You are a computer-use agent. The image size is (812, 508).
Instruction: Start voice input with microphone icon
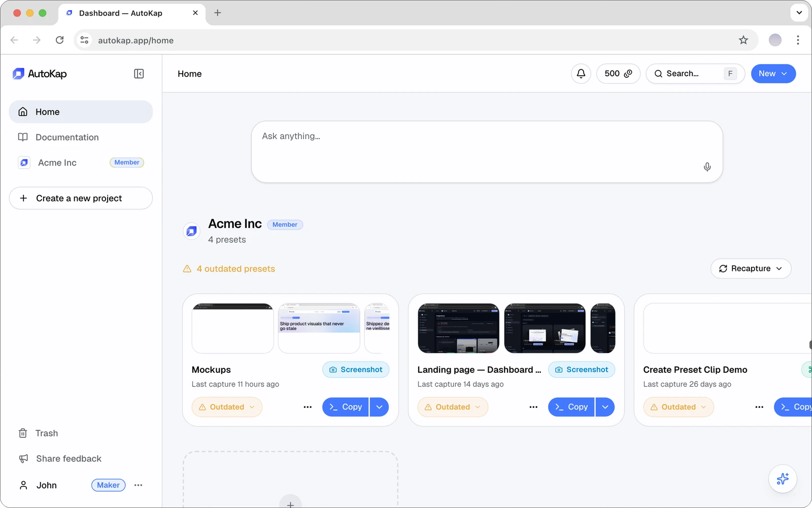(x=707, y=167)
